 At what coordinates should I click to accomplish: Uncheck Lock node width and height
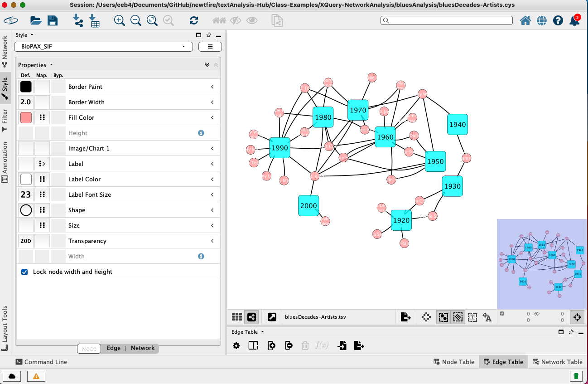(24, 272)
